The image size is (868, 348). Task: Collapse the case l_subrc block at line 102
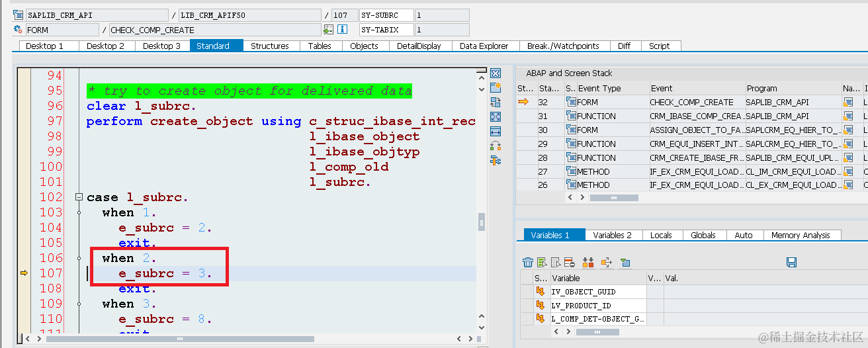tap(79, 197)
